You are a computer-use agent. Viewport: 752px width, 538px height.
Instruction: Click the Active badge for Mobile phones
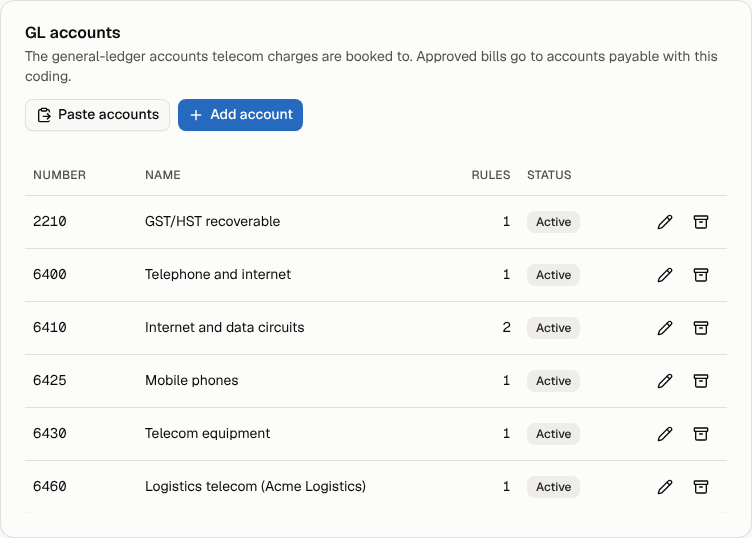(553, 381)
